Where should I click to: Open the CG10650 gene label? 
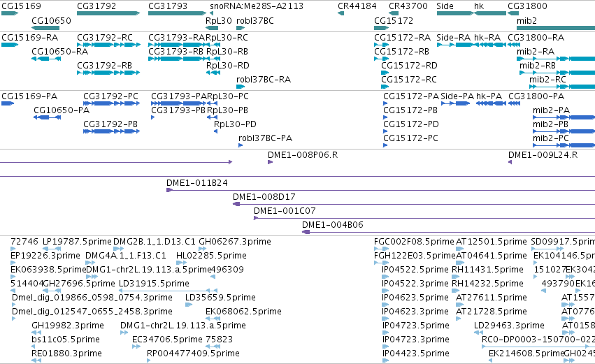51,20
